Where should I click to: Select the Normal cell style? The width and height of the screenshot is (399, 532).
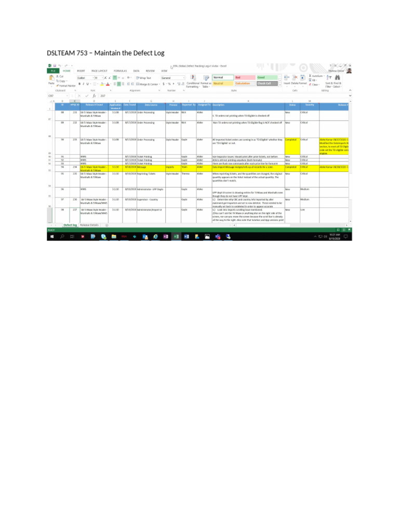(x=223, y=77)
